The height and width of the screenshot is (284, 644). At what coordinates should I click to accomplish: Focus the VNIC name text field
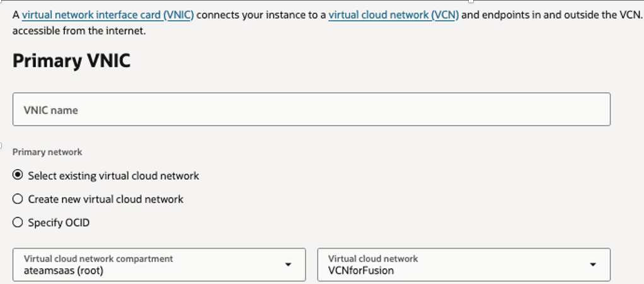[311, 109]
